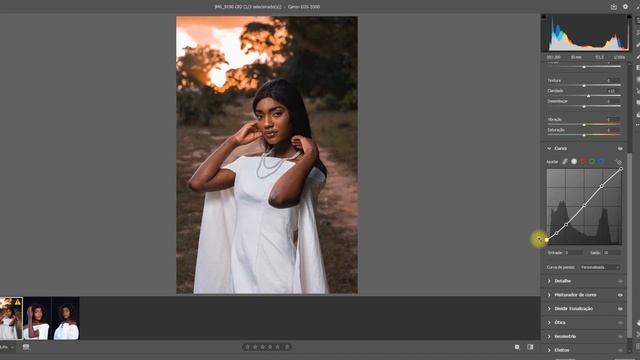Image resolution: width=640 pixels, height=360 pixels.
Task: Click the top-right curve end point
Action: [621, 169]
